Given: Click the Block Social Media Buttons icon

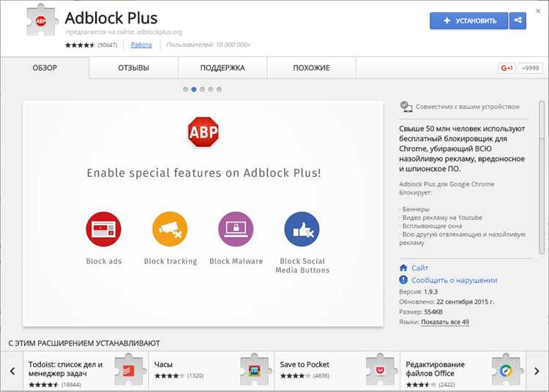Looking at the screenshot, I should [x=302, y=229].
